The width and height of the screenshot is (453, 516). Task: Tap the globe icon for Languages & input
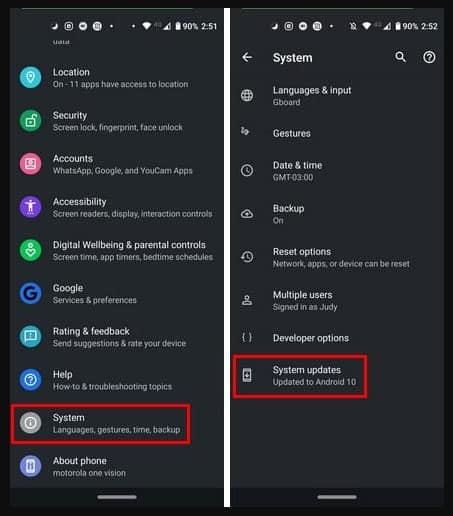click(x=247, y=95)
